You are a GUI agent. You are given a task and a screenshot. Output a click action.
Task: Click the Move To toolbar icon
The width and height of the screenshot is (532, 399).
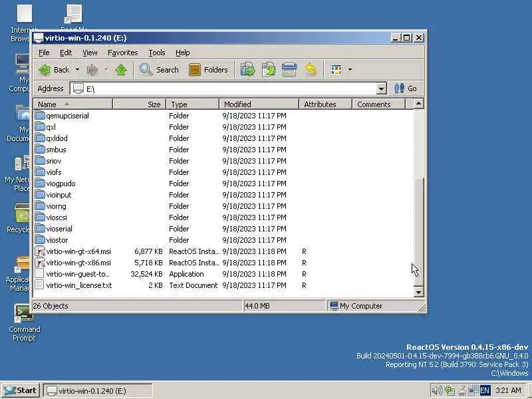(x=247, y=70)
